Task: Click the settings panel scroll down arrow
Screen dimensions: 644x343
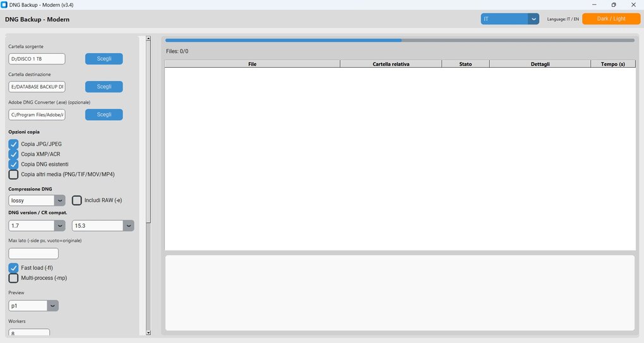Action: [149, 333]
